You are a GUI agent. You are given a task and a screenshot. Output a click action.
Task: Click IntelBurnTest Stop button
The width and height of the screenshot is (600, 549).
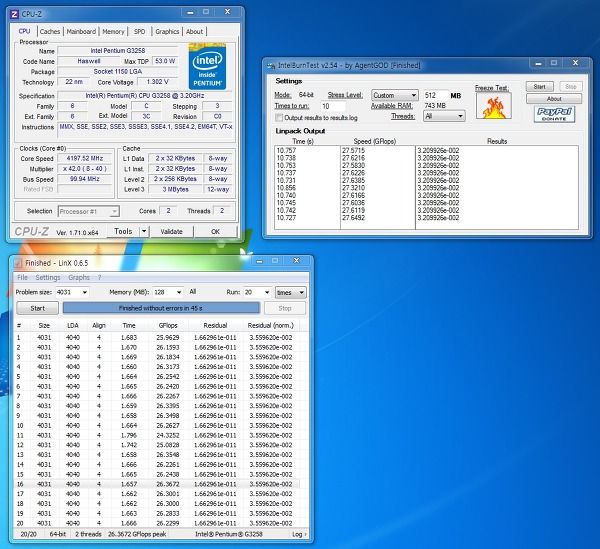pos(571,86)
